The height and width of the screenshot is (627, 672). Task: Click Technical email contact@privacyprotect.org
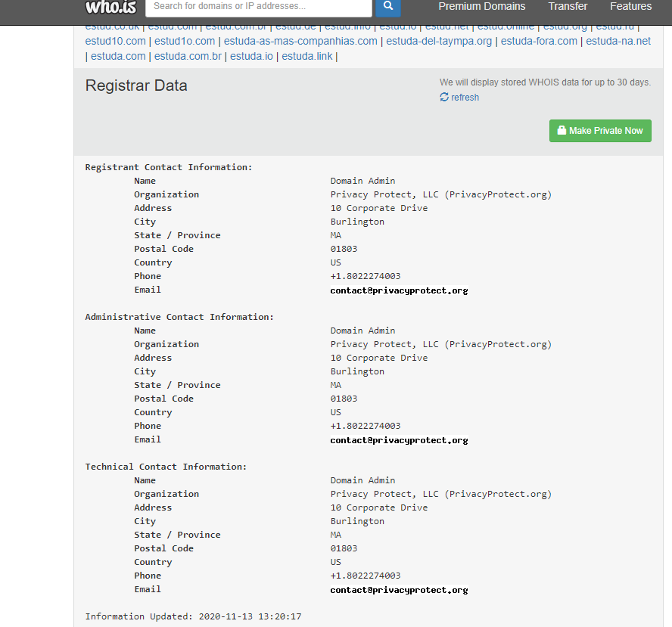point(399,590)
